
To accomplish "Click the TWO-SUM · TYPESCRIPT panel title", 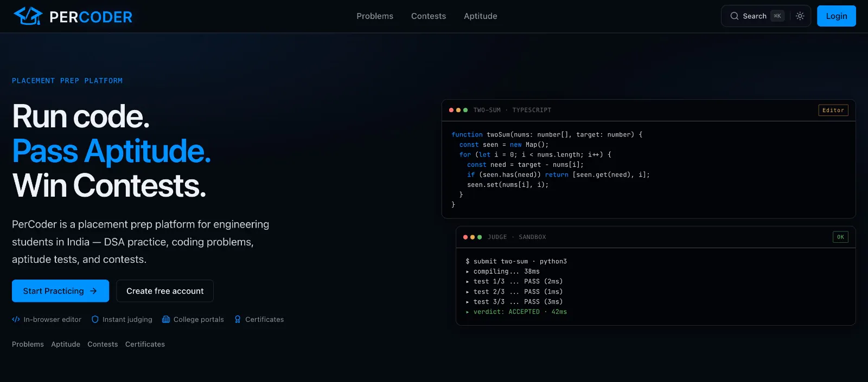I will (512, 110).
